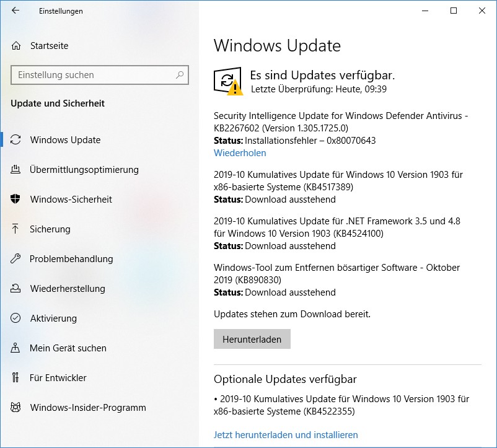Image resolution: width=497 pixels, height=448 pixels.
Task: Click the Einstellungen window title
Action: click(61, 11)
